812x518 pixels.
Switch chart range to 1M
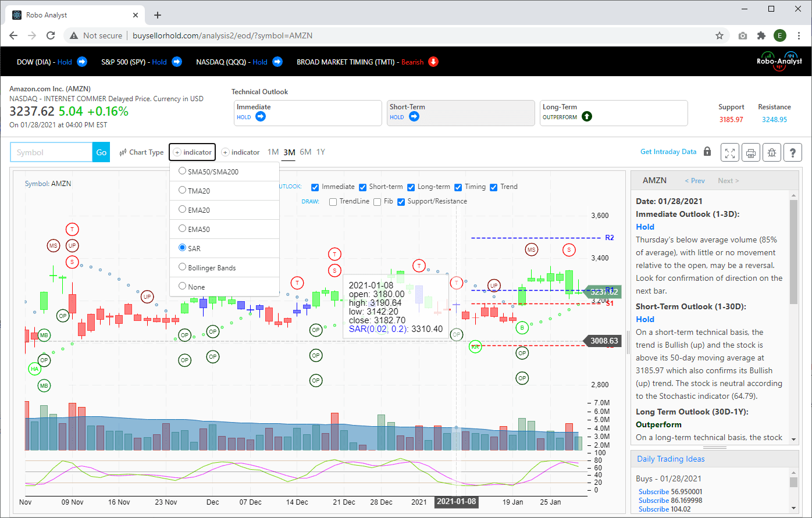(x=273, y=152)
